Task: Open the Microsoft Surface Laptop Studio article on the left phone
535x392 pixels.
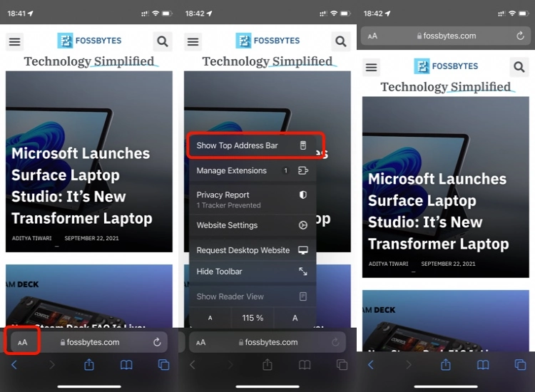Action: click(89, 162)
